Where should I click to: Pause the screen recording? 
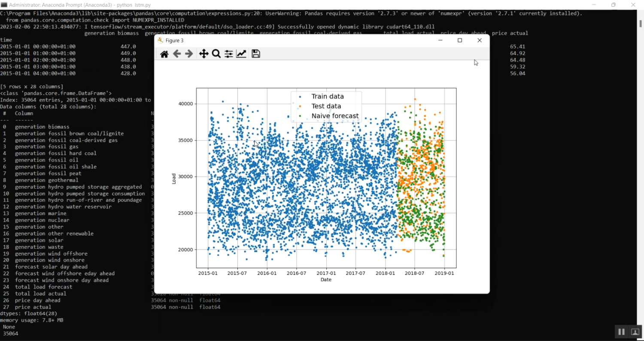pyautogui.click(x=621, y=332)
